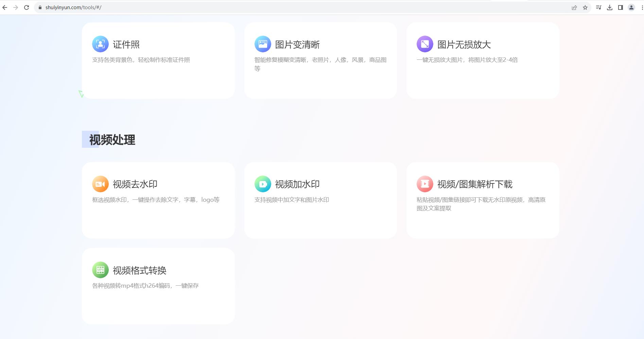Open the share icon next to address bar
Screen dimensions: 644x339
point(574,7)
